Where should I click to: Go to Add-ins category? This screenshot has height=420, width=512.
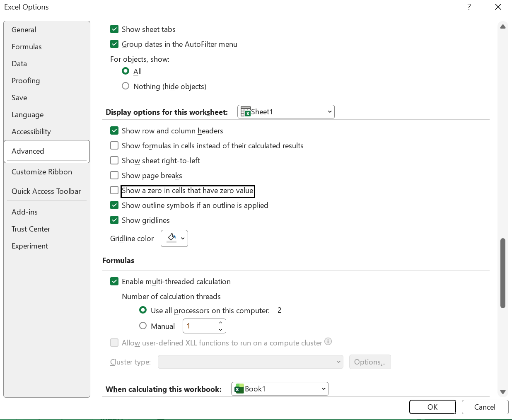(47, 212)
